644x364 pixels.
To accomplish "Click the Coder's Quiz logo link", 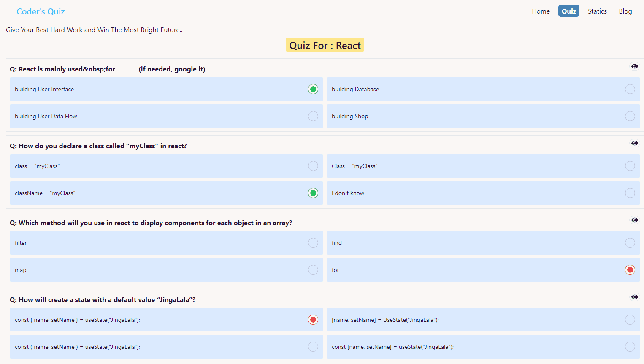I will [41, 11].
